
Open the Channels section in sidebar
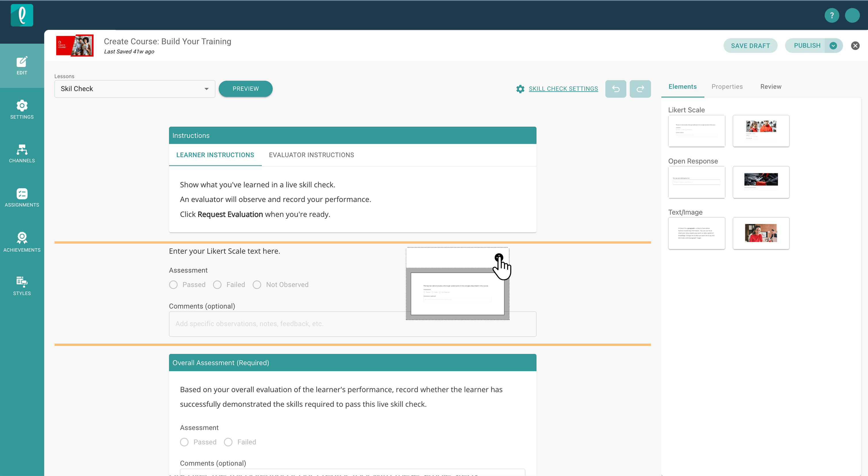coord(22,154)
